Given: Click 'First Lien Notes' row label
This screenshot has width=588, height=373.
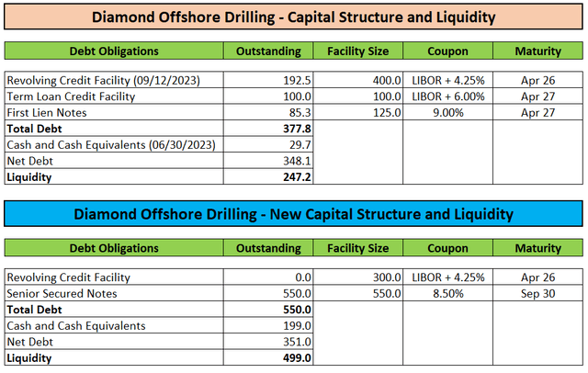Looking at the screenshot, I should point(47,112).
